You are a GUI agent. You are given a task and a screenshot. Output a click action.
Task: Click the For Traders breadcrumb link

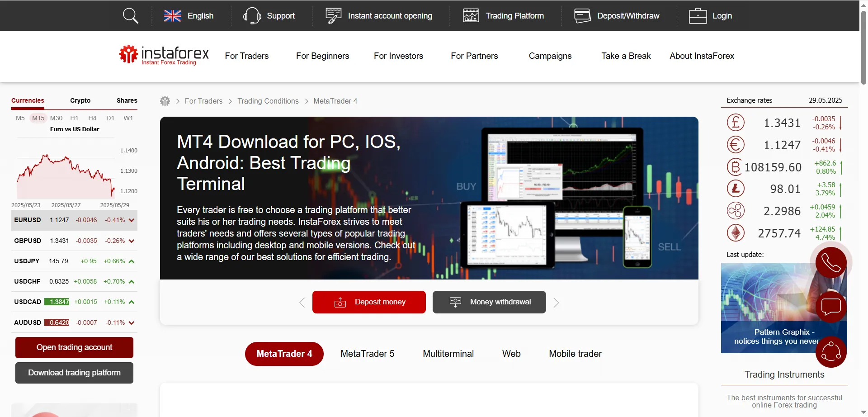[204, 101]
